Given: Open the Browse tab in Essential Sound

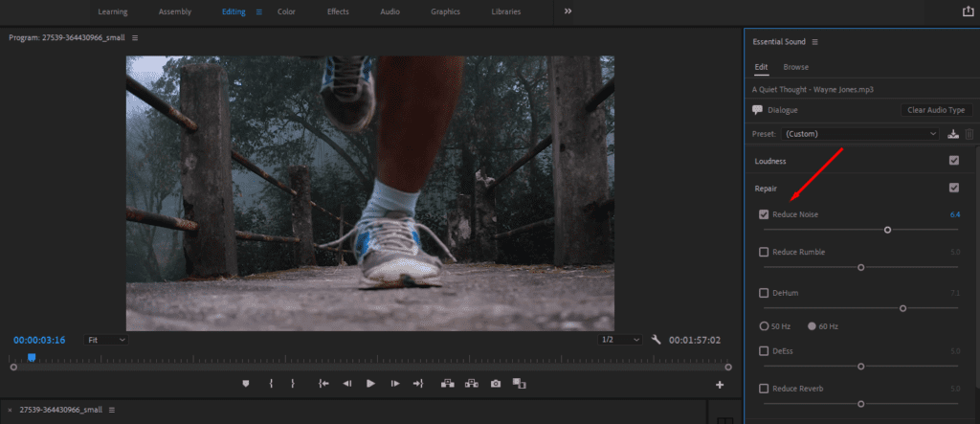Looking at the screenshot, I should 795,67.
